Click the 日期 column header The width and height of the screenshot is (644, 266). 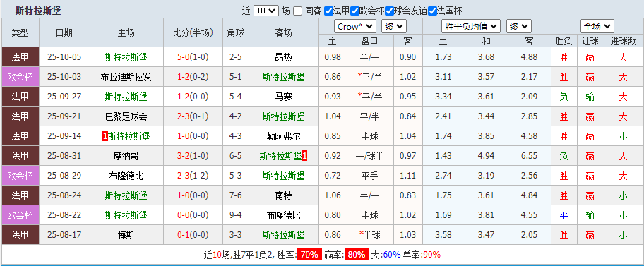(x=64, y=33)
